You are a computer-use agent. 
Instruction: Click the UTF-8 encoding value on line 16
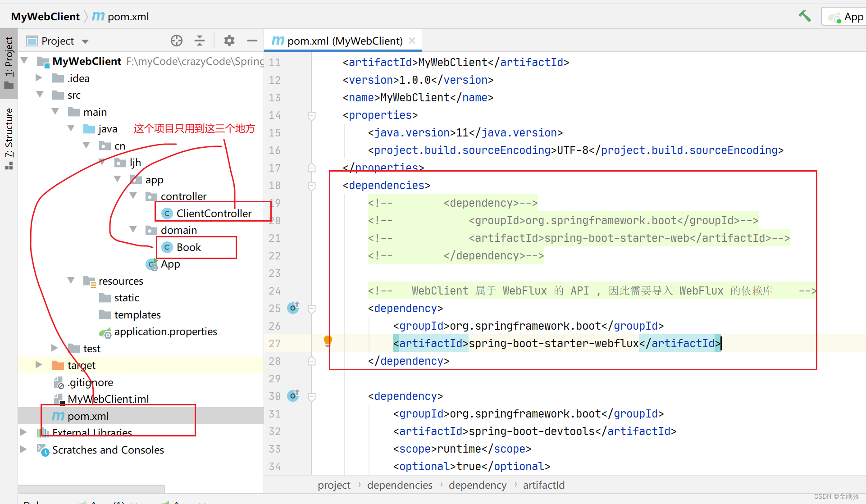(x=573, y=150)
